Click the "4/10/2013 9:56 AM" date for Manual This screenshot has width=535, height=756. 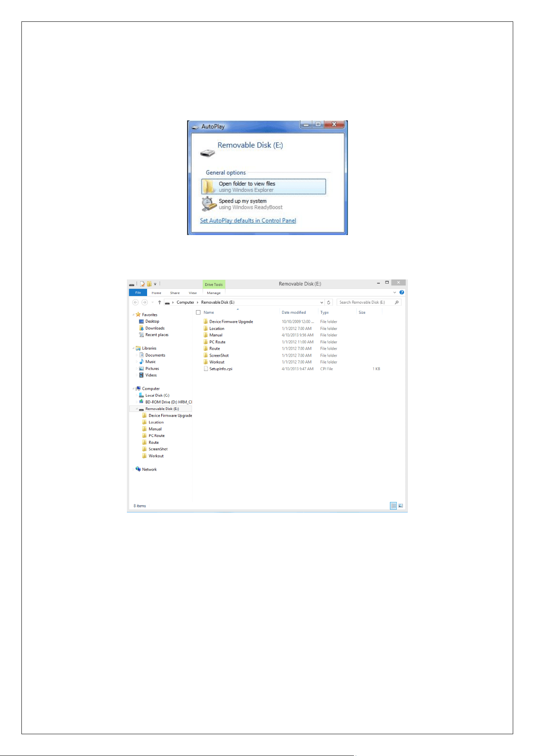coord(297,335)
